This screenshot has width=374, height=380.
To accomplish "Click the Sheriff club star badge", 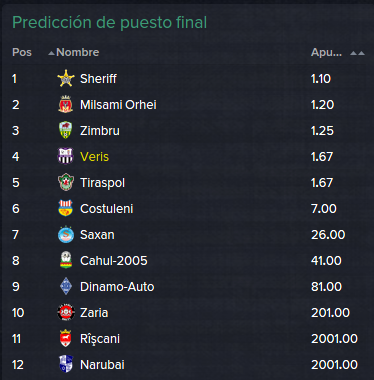I will click(x=65, y=79).
